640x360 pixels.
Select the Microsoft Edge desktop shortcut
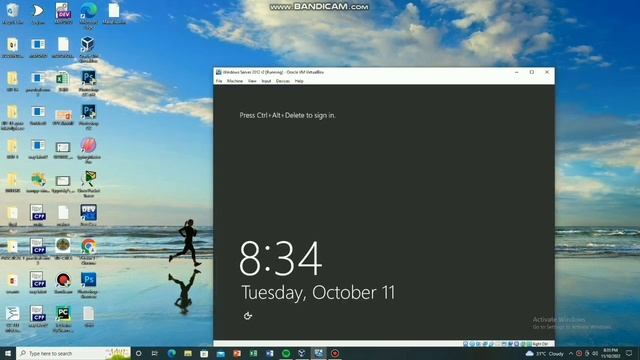(x=89, y=15)
